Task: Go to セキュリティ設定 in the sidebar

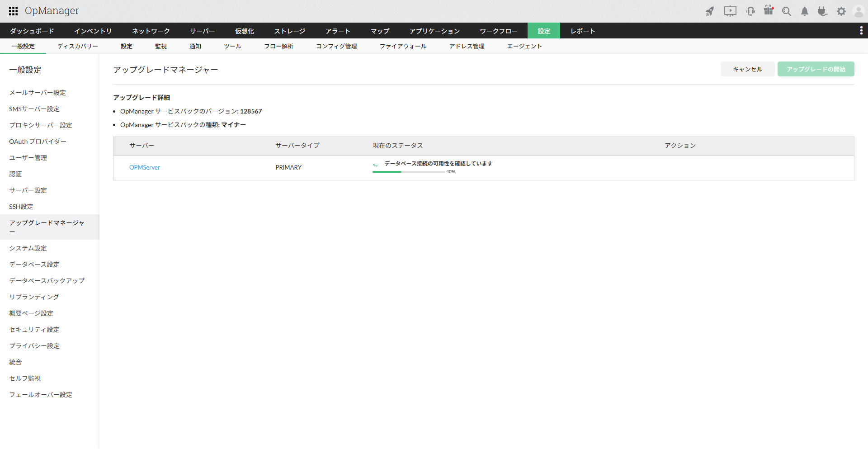Action: click(x=50, y=330)
